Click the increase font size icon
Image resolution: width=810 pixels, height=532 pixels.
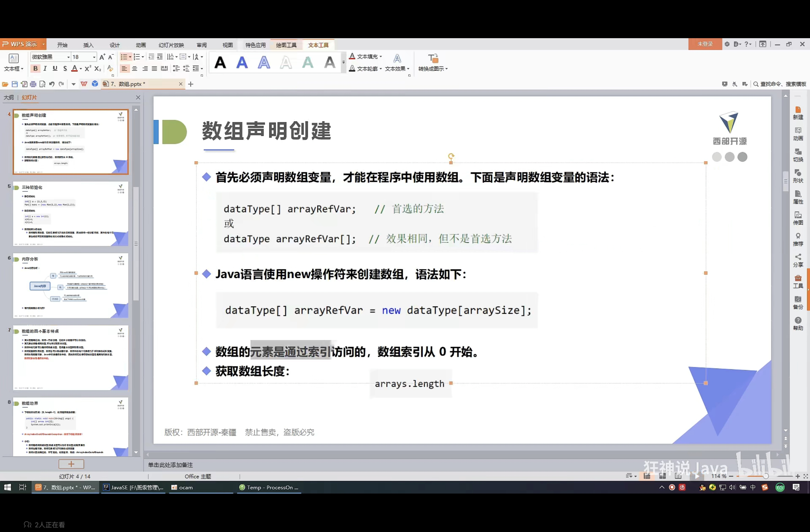click(x=102, y=57)
